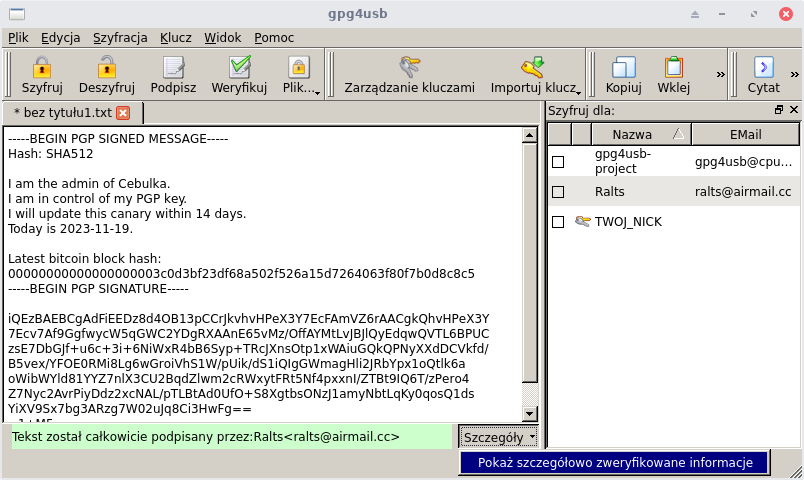Click the Szyfruj (encrypt) lock icon

pos(42,67)
